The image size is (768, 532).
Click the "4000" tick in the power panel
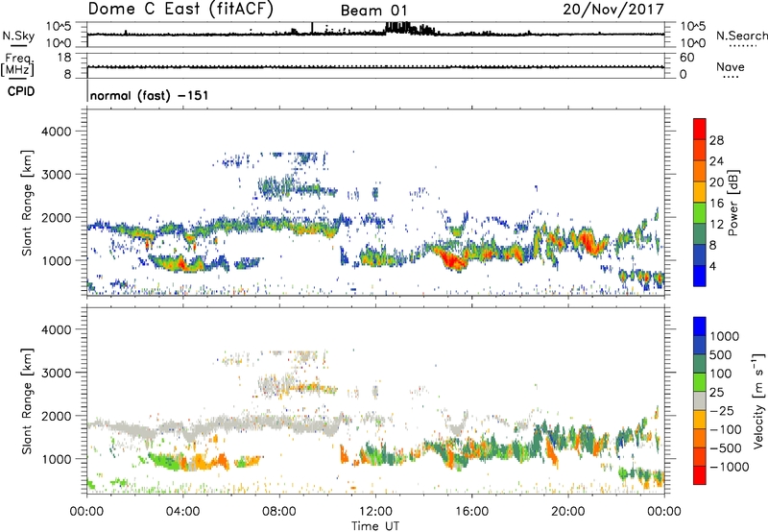56,132
